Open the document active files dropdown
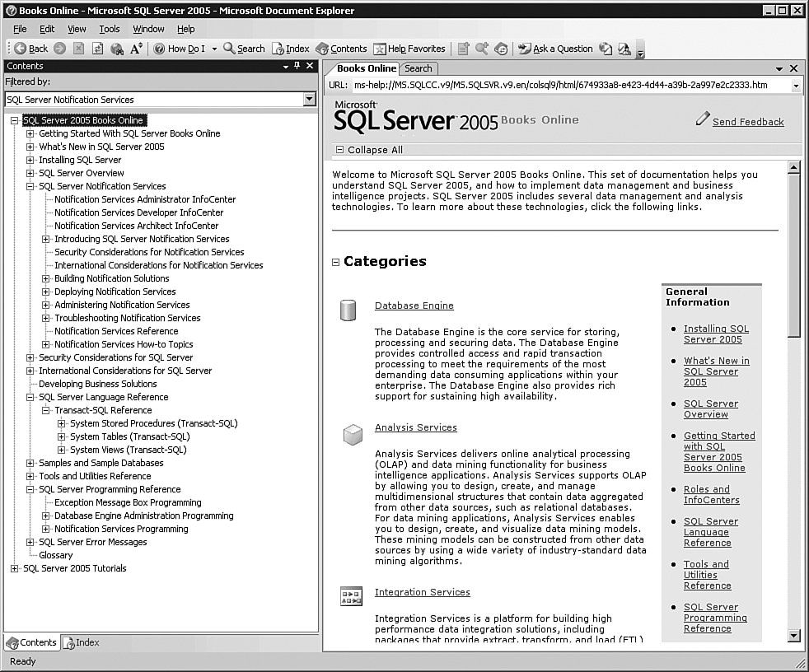Image resolution: width=809 pixels, height=672 pixels. tap(779, 68)
